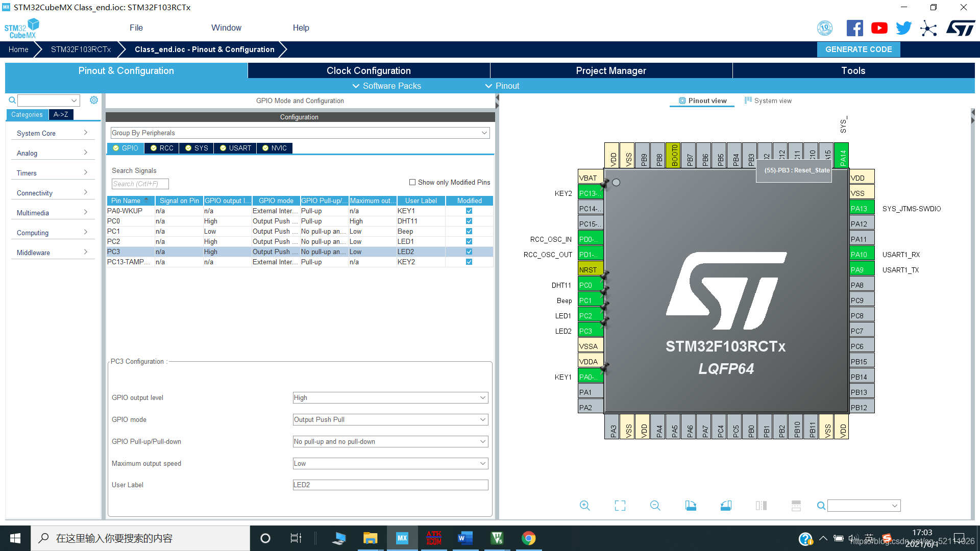This screenshot has height=551, width=980.
Task: Select the USART peripheral tab
Action: pos(235,148)
